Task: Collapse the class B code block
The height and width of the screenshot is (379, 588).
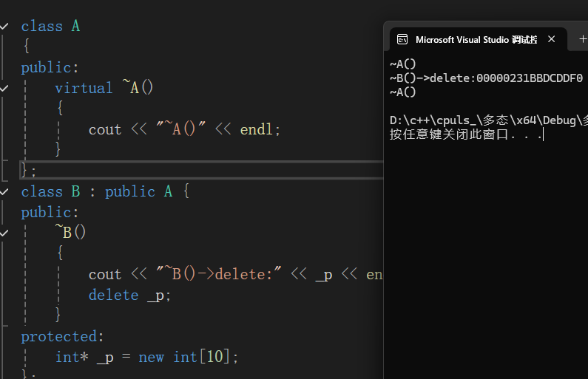Action: 4,192
